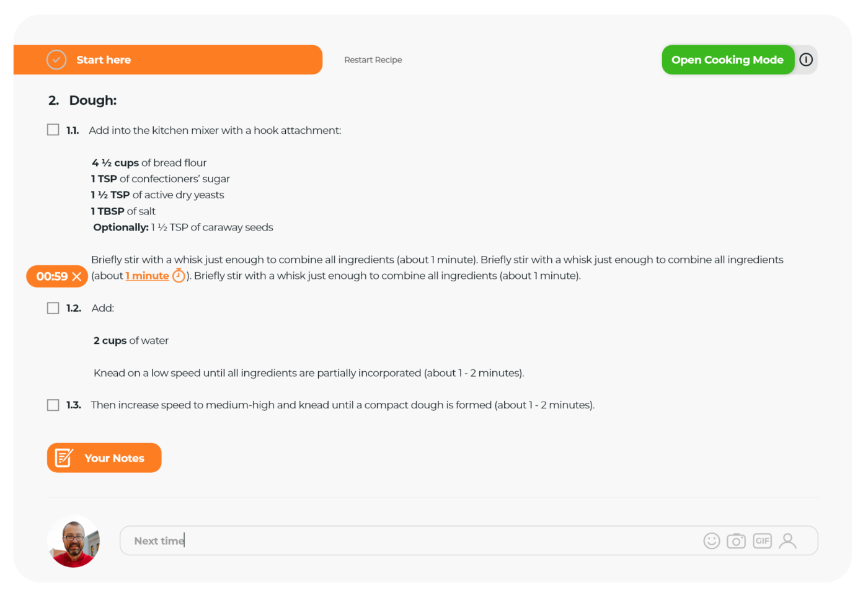Open Cooking Mode with green button

(727, 60)
